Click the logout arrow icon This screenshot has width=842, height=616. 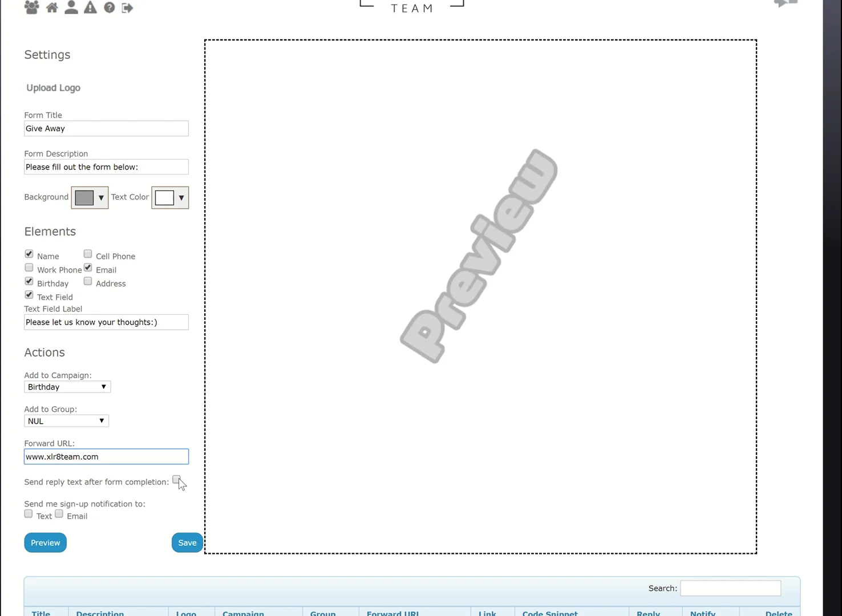pyautogui.click(x=127, y=7)
